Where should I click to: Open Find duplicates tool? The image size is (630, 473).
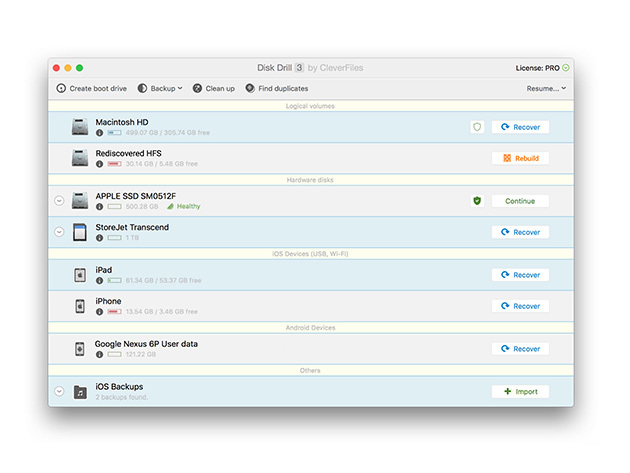(276, 88)
